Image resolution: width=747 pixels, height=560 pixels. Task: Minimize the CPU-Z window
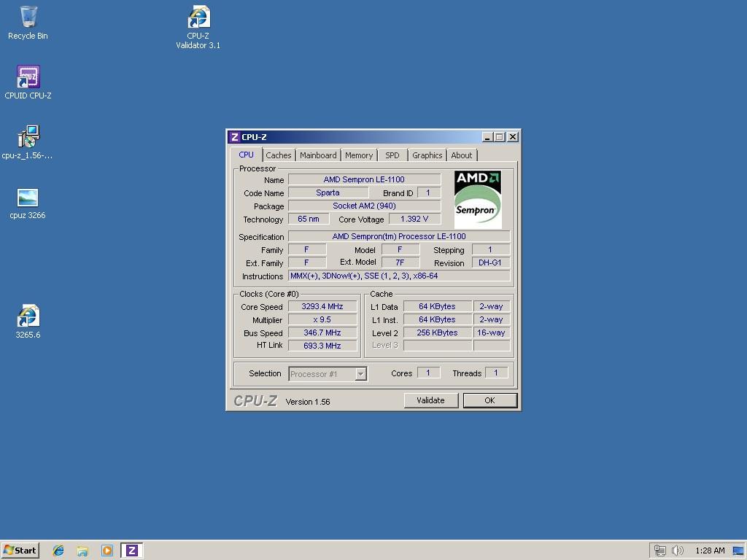click(487, 137)
